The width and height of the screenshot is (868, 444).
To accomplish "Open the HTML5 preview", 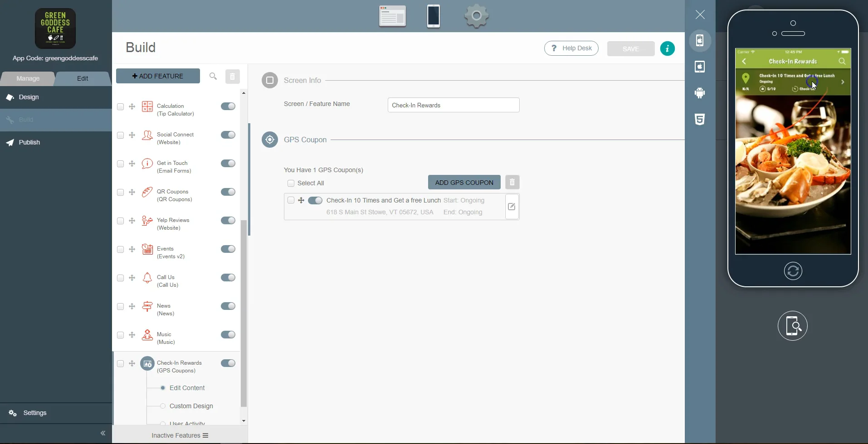I will [699, 119].
